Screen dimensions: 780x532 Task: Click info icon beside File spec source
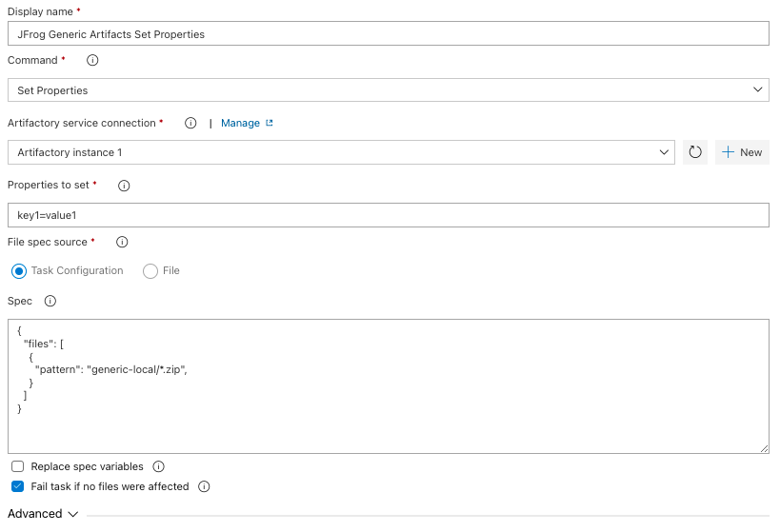click(x=122, y=243)
